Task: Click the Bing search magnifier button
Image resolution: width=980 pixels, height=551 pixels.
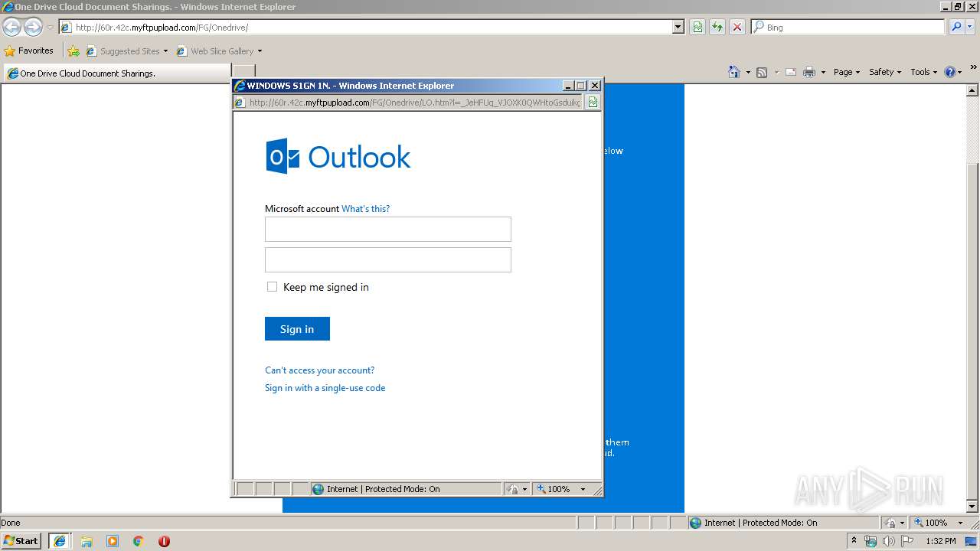Action: (956, 27)
